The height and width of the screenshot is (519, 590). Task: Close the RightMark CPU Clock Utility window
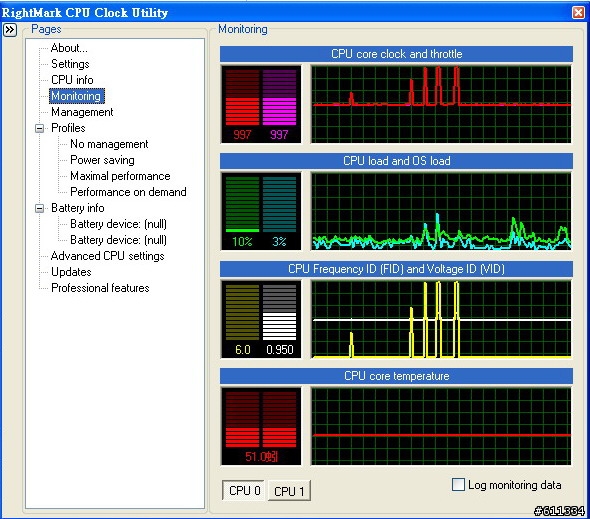(x=578, y=12)
